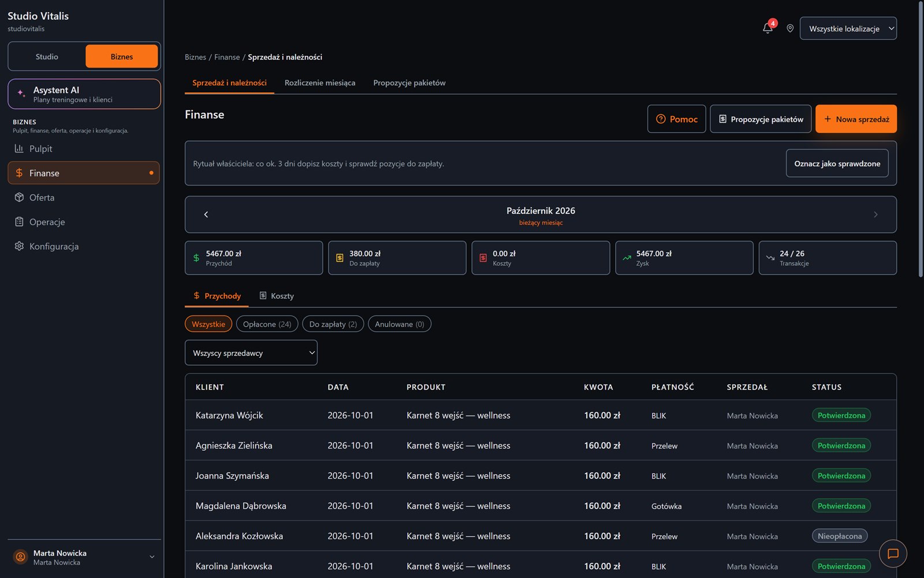Open the Koszty tab
This screenshot has height=578, width=924.
[x=277, y=296]
